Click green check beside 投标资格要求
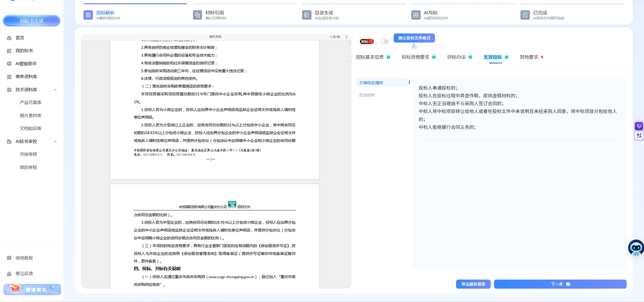The width and height of the screenshot is (644, 302). pos(434,57)
